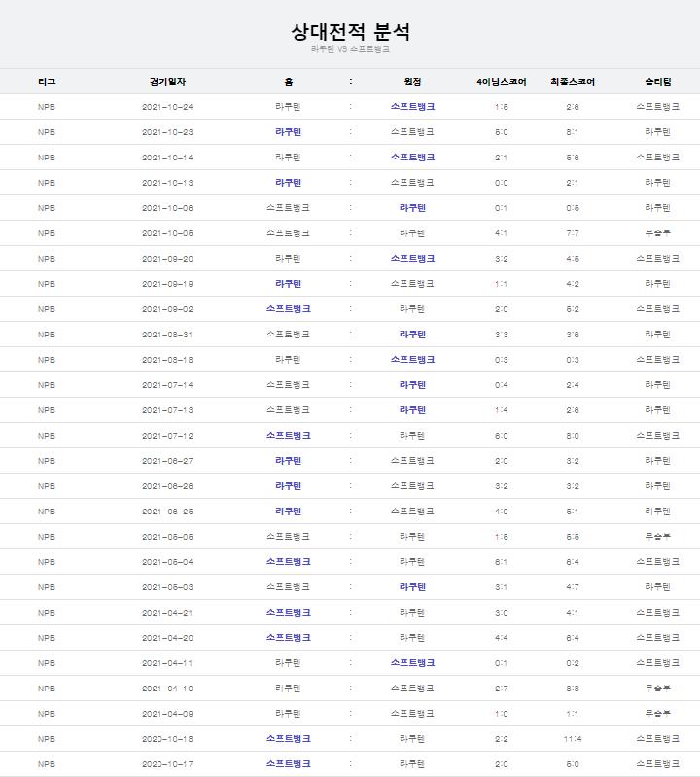
Task: Click the date cell 2021-04-11
Action: point(167,663)
